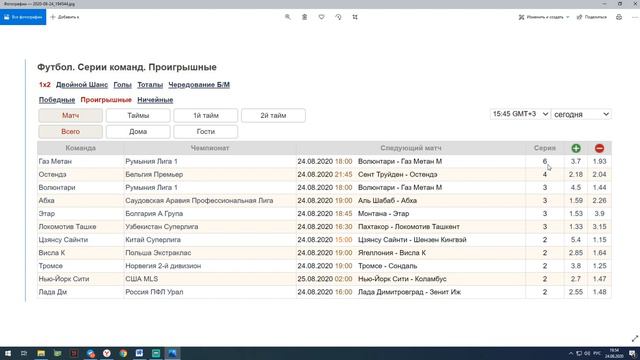Select the 1й тайм toggle button
Viewport: 640px width, 360px height.
click(206, 116)
